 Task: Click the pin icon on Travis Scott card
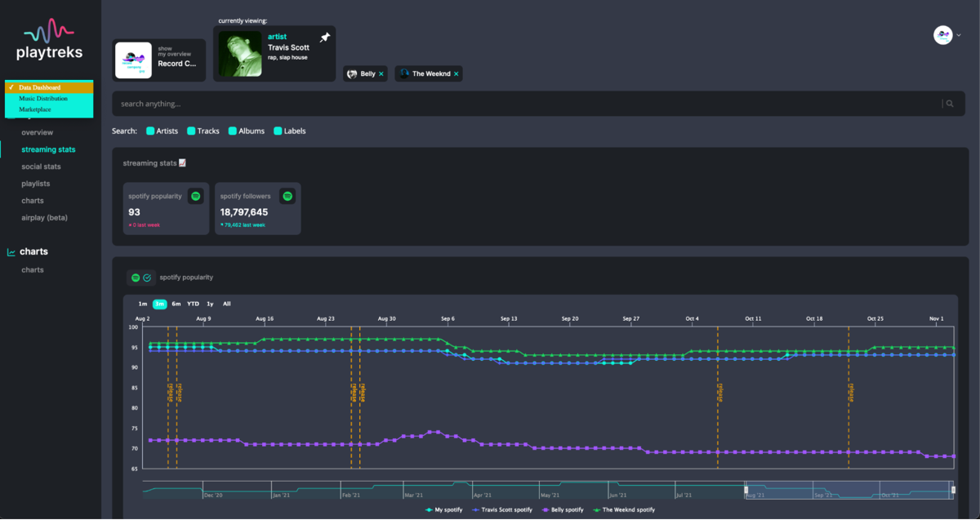324,38
